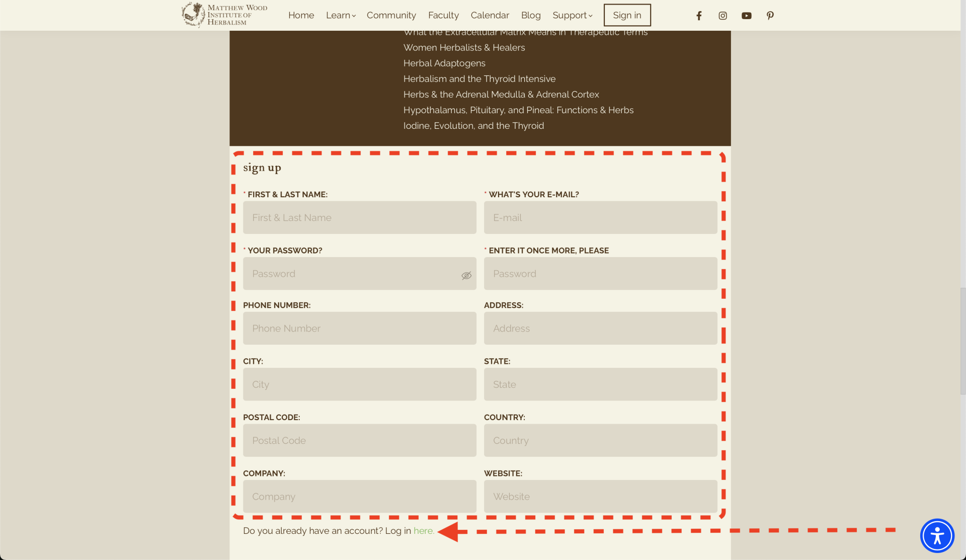The height and width of the screenshot is (560, 966).
Task: Open the Facebook page icon
Action: pos(699,16)
